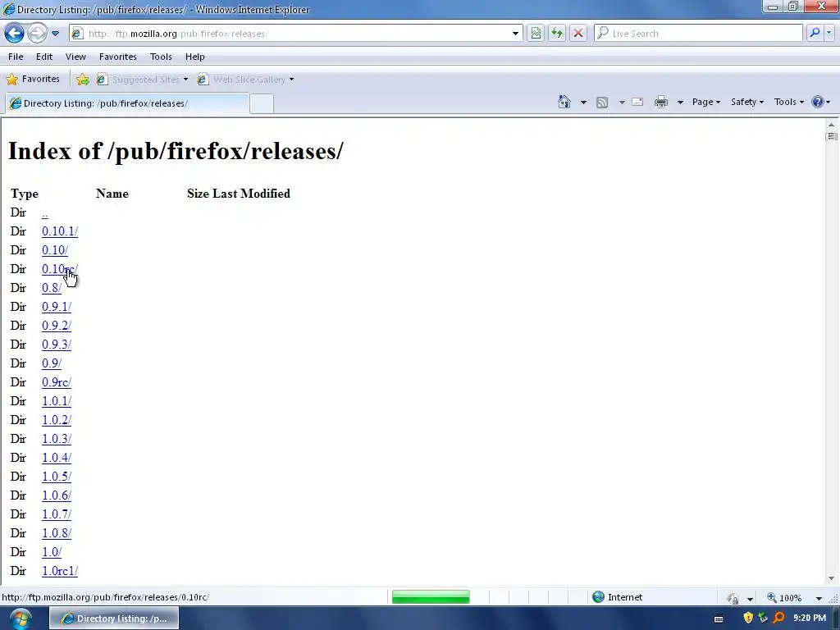840x630 pixels.
Task: Click the address bar URL field
Action: [294, 33]
